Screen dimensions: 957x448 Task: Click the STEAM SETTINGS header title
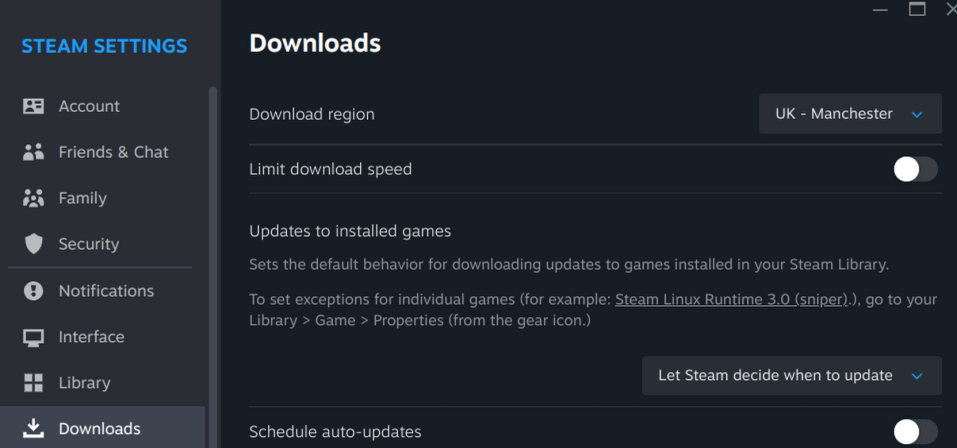[x=104, y=46]
